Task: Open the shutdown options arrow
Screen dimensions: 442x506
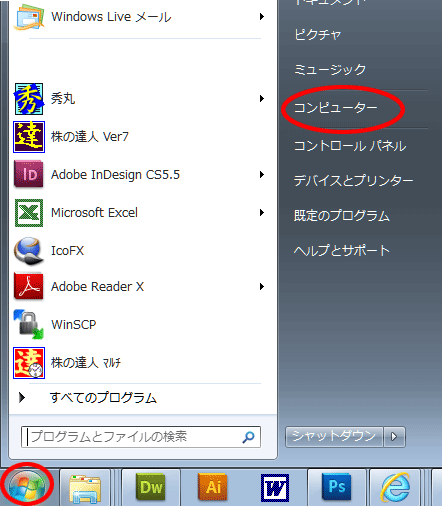Action: (394, 436)
